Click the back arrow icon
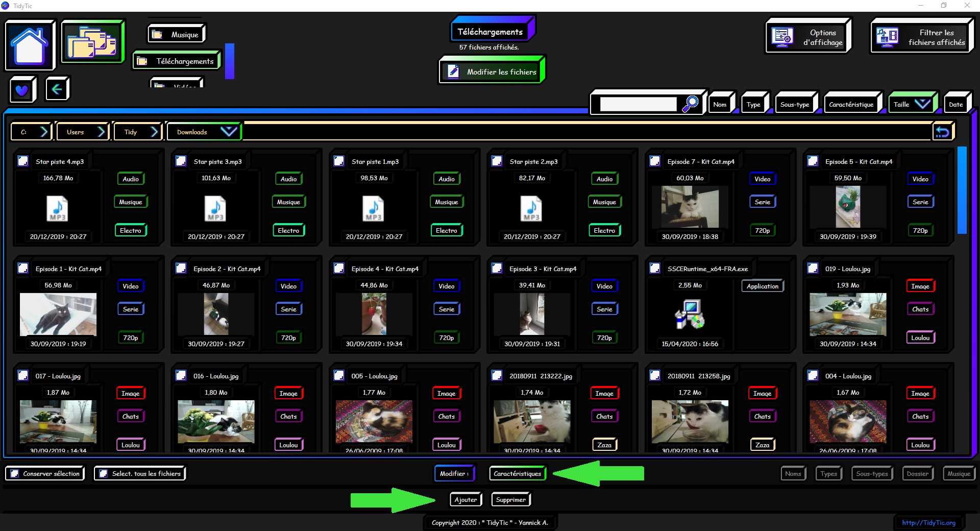980x531 pixels. point(57,89)
